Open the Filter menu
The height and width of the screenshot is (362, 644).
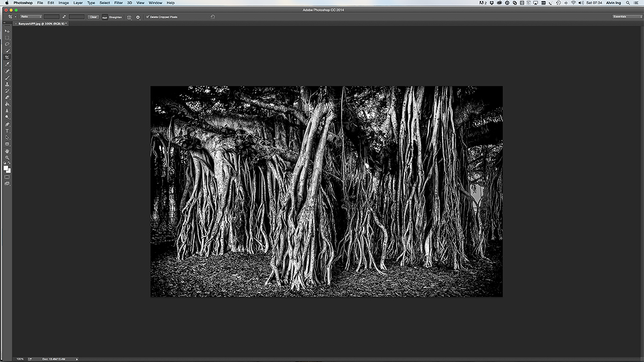(119, 3)
